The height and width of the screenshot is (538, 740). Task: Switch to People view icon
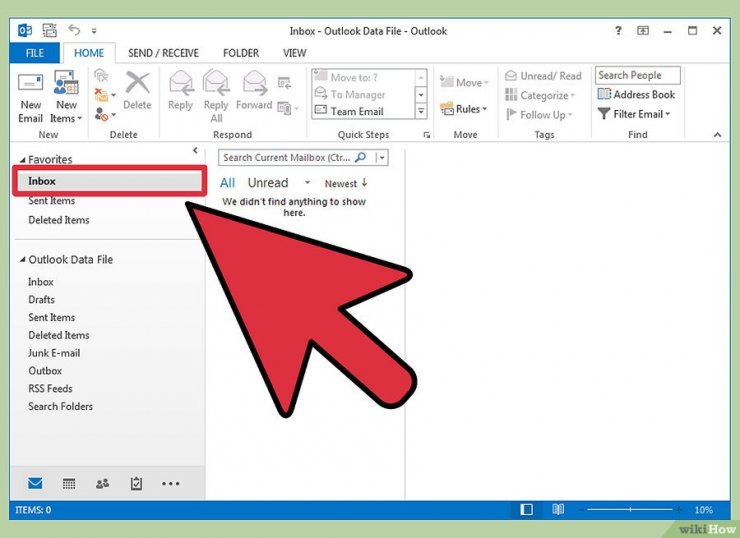pyautogui.click(x=102, y=484)
